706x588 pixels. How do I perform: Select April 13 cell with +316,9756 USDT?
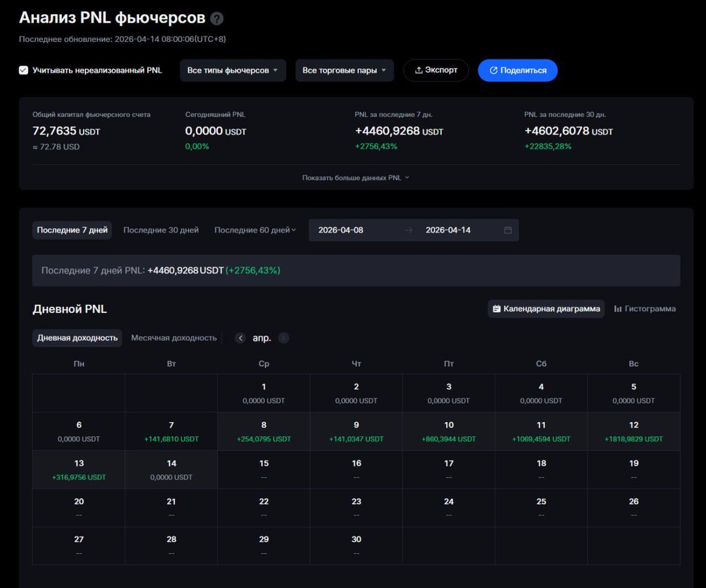(x=79, y=470)
